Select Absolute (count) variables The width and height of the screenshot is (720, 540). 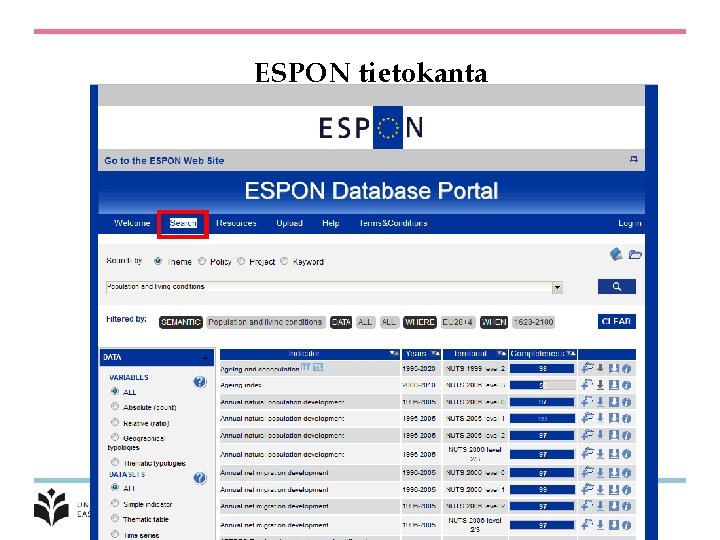(x=115, y=406)
